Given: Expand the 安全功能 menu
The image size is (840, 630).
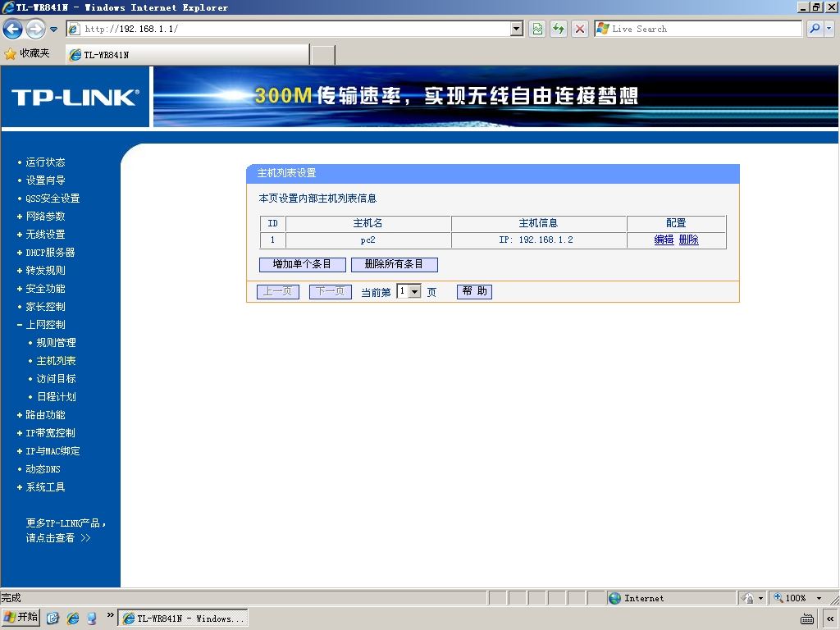Looking at the screenshot, I should coord(45,289).
